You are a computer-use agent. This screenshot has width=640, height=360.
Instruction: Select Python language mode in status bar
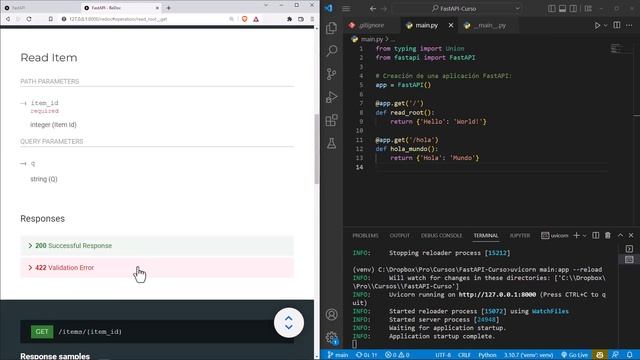point(487,355)
